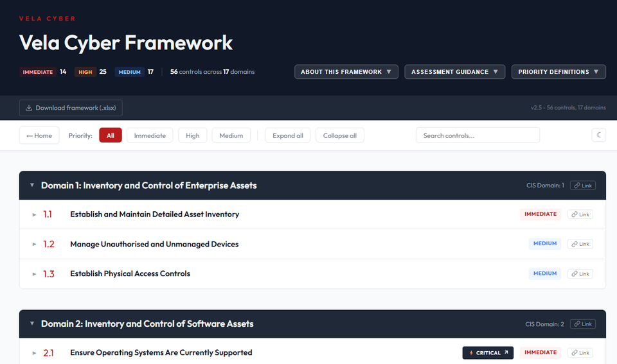Open Priority Definitions dropdown
The image size is (617, 364).
559,72
